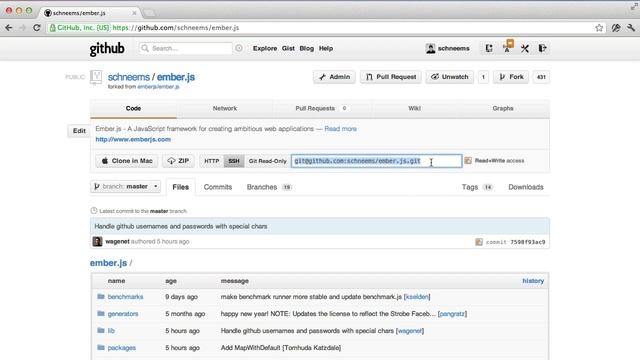Click the browser forward arrow
The width and height of the screenshot is (640, 360).
(x=23, y=28)
